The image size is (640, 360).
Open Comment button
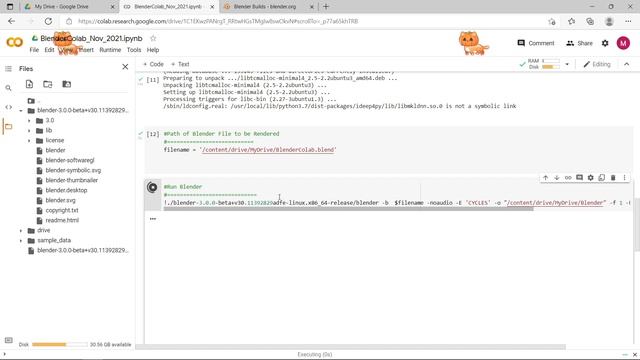(536, 43)
